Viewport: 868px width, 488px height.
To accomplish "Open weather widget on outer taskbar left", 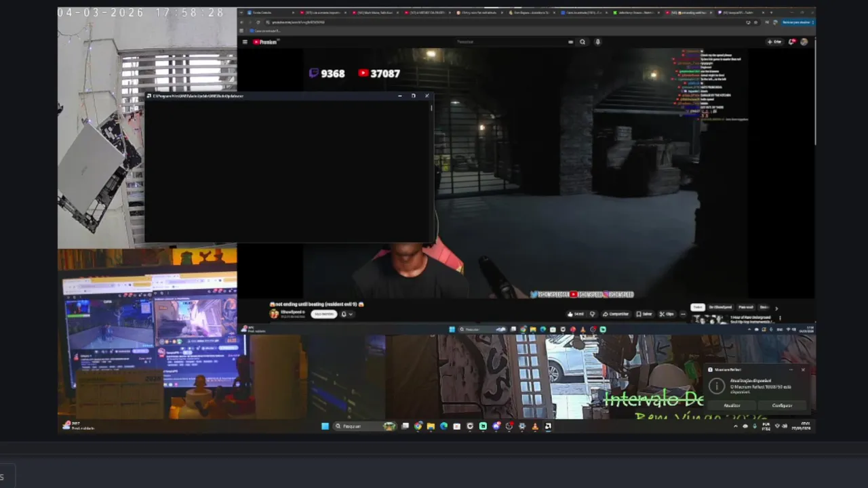I will (x=79, y=426).
